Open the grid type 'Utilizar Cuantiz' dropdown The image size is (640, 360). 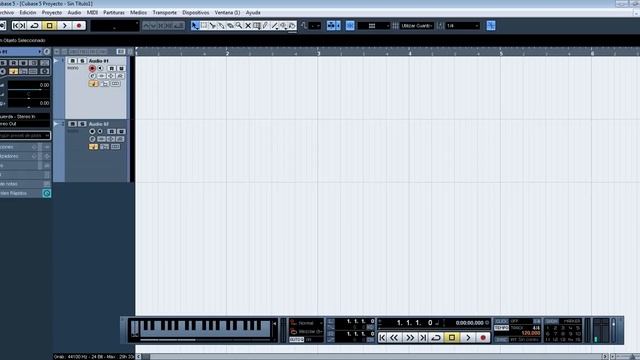point(417,26)
